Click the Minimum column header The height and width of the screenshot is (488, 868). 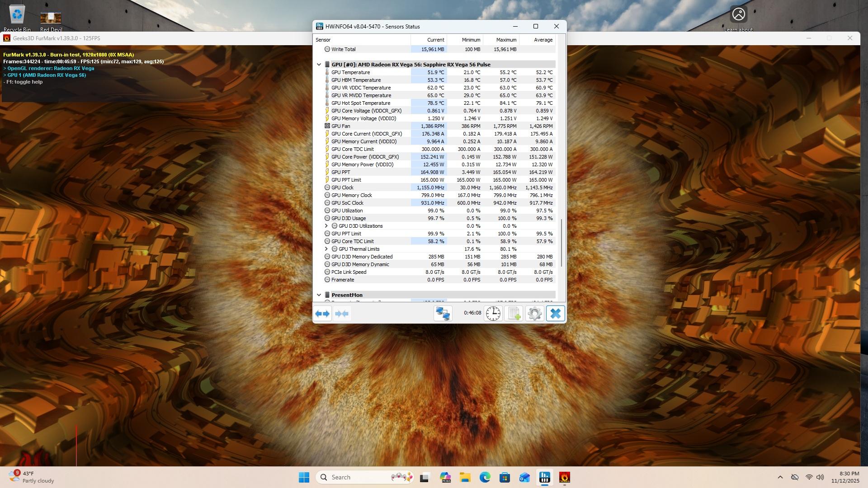(x=465, y=40)
